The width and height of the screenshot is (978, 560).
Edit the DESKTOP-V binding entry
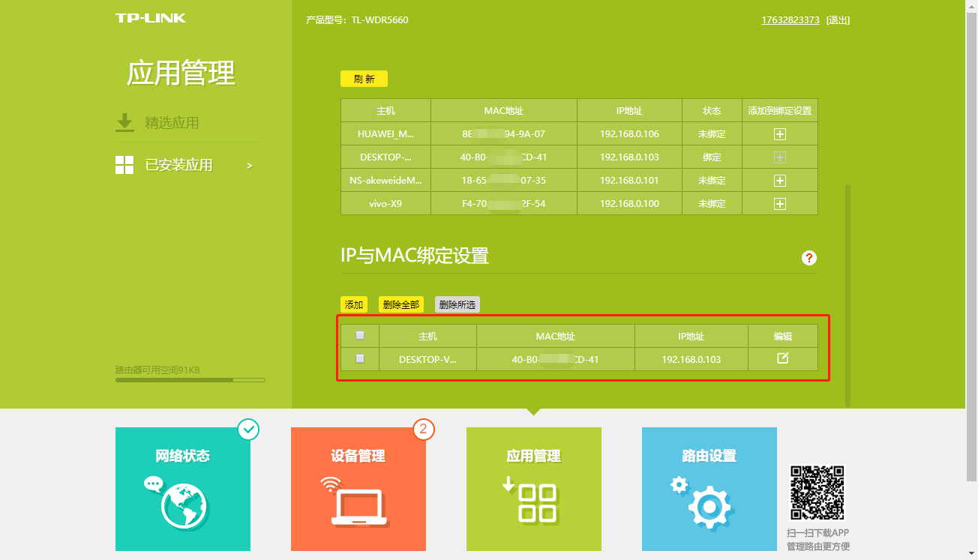pyautogui.click(x=782, y=358)
